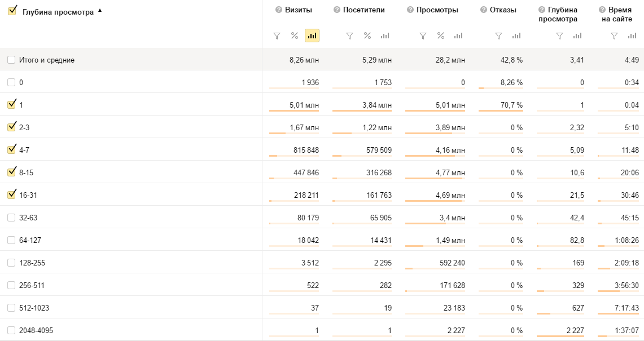The height and width of the screenshot is (341, 644).
Task: Enable the checkbox for row 32-63
Action: [x=11, y=218]
